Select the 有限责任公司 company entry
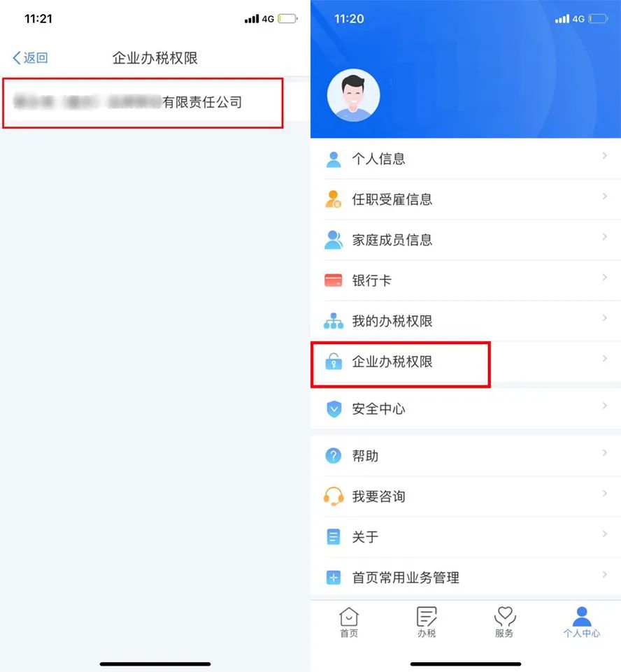Image resolution: width=621 pixels, height=672 pixels. point(143,102)
